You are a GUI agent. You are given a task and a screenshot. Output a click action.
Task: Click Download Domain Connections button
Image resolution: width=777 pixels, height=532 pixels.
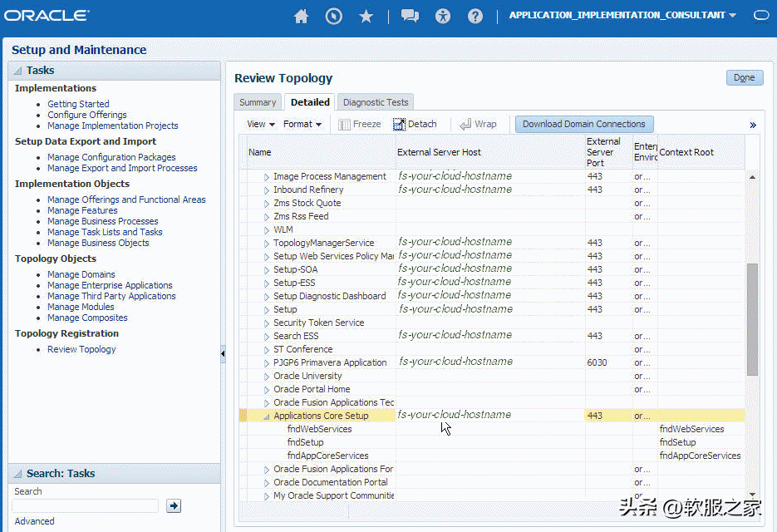click(x=583, y=124)
